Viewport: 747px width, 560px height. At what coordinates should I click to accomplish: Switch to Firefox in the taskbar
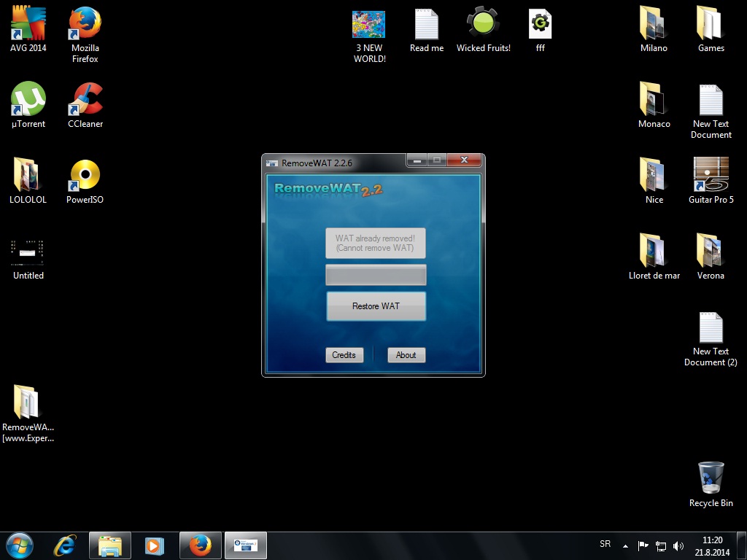[200, 545]
